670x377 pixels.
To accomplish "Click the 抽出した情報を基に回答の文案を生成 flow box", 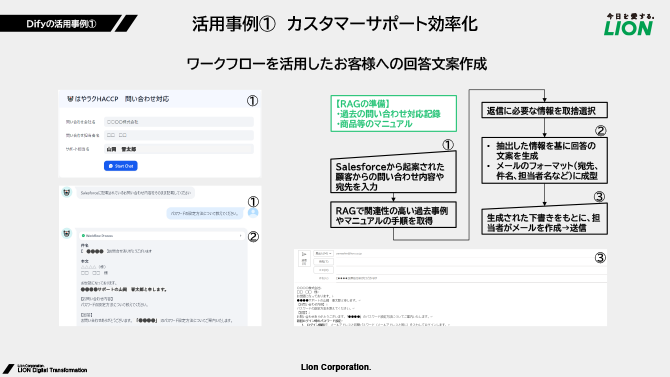I will (x=544, y=161).
